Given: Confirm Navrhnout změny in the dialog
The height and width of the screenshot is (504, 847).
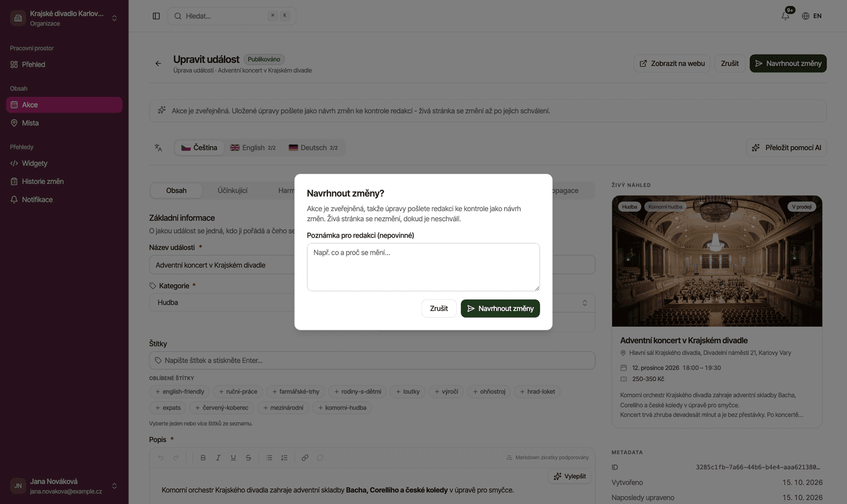Looking at the screenshot, I should (x=500, y=309).
